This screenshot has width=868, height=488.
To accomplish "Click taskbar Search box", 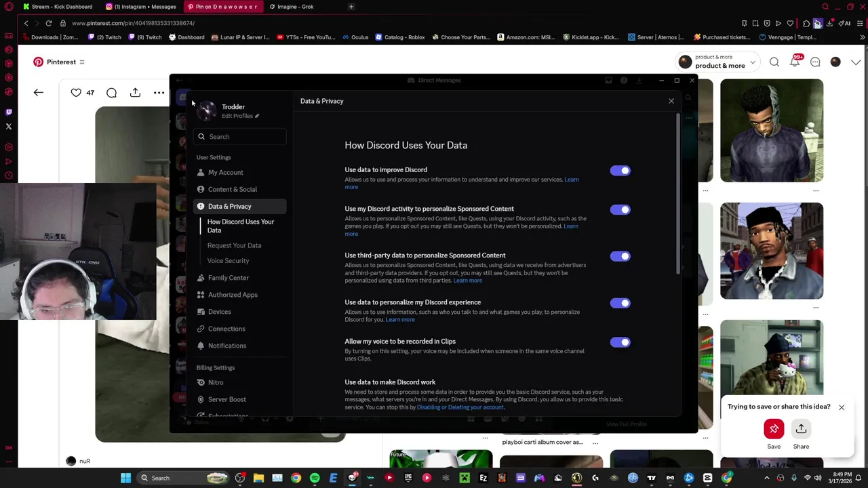I will (183, 478).
